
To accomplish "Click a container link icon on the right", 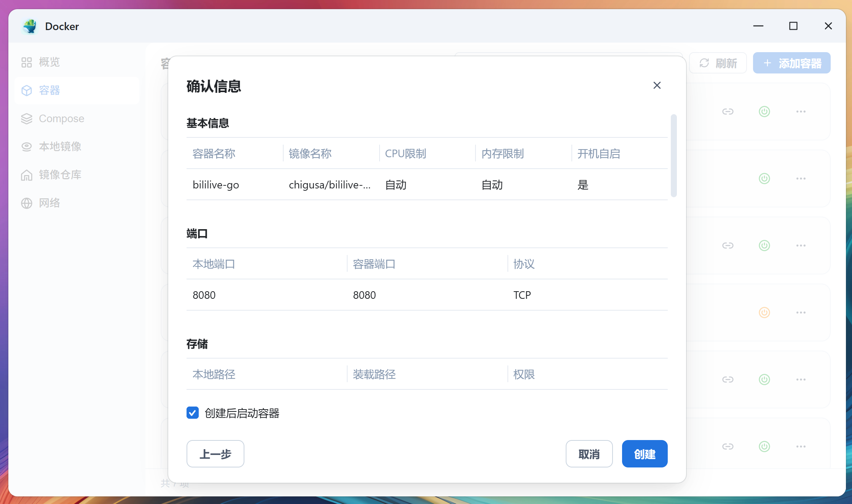I will 728,112.
